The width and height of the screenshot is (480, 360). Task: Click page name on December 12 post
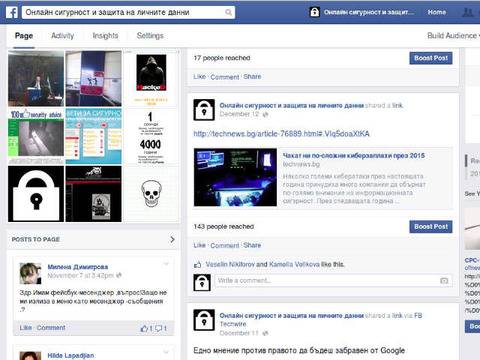click(291, 106)
